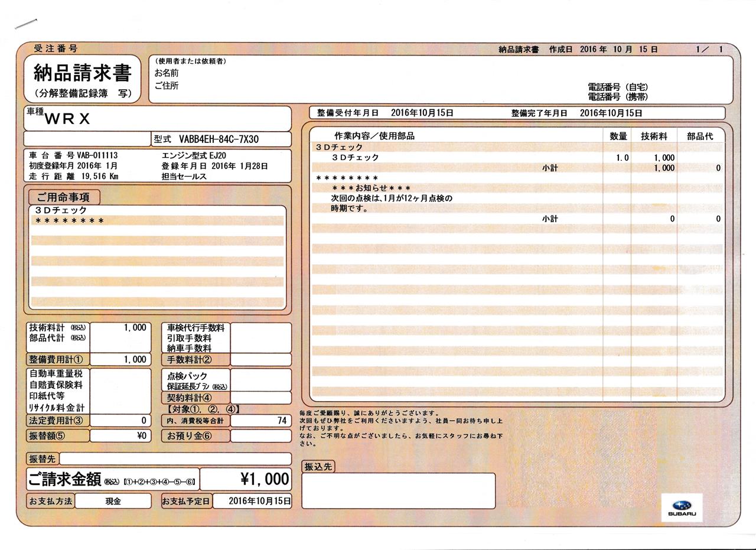
Task: Click the vehicle model "WRX"
Action: coord(67,119)
